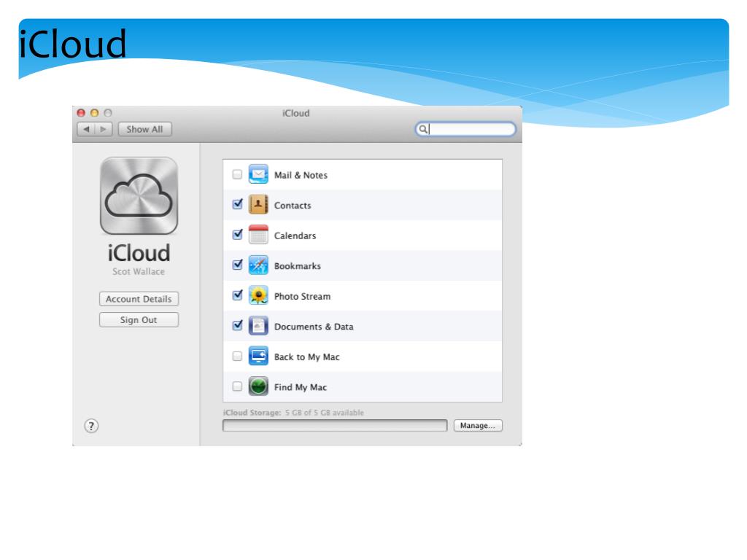Click the Bookmarks Safari compass icon
This screenshot has width=747, height=560.
258,265
